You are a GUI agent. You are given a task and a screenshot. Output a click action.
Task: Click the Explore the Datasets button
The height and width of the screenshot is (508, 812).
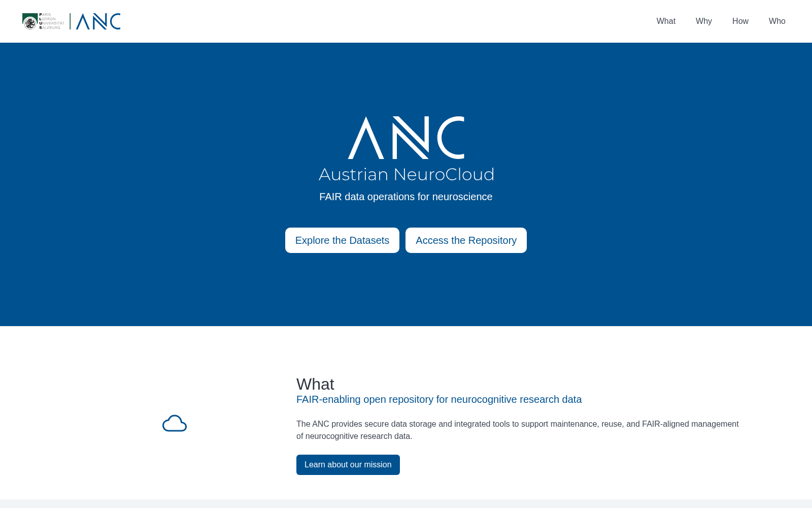[342, 240]
